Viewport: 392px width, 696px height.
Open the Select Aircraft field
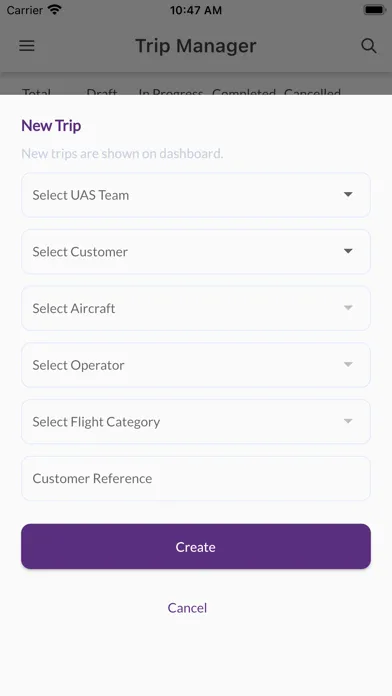tap(196, 308)
